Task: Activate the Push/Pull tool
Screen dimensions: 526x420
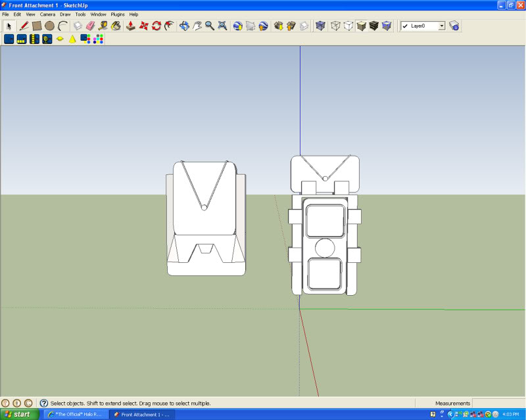Action: (x=131, y=26)
